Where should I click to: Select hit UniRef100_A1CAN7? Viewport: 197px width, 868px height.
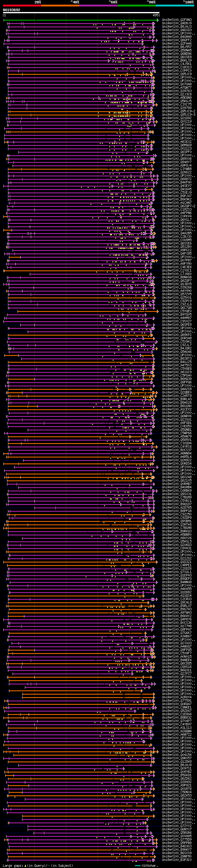[177, 203]
